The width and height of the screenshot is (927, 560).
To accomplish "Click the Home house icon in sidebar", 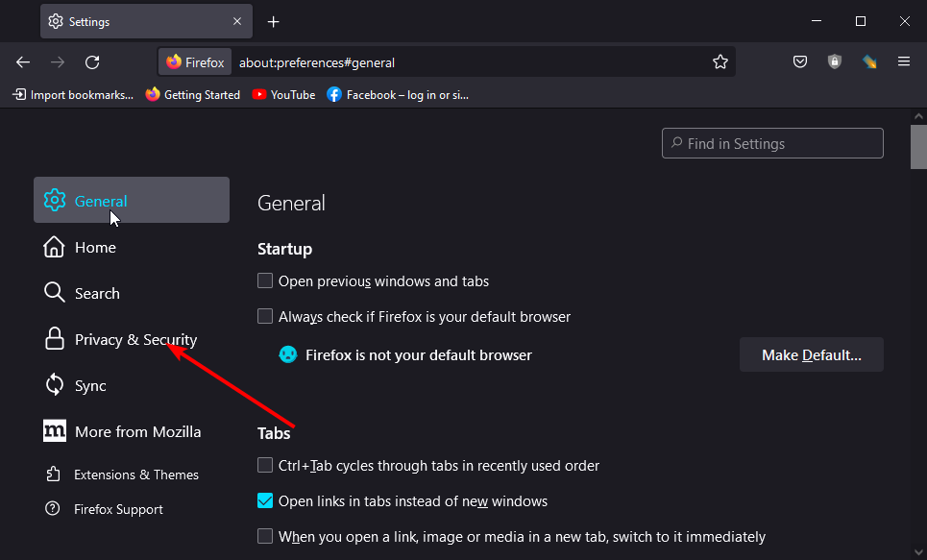I will [54, 247].
